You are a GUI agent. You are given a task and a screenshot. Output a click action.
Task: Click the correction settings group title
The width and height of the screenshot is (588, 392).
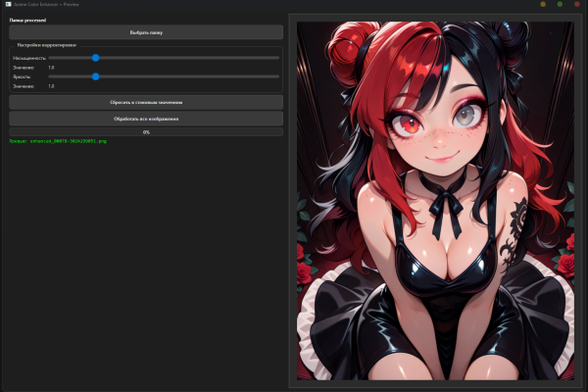pos(46,45)
